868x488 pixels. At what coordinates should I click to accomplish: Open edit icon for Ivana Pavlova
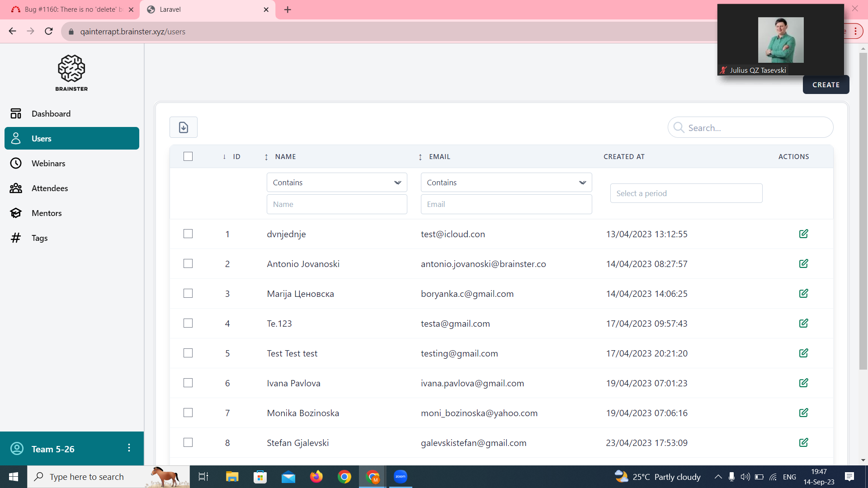coord(803,383)
